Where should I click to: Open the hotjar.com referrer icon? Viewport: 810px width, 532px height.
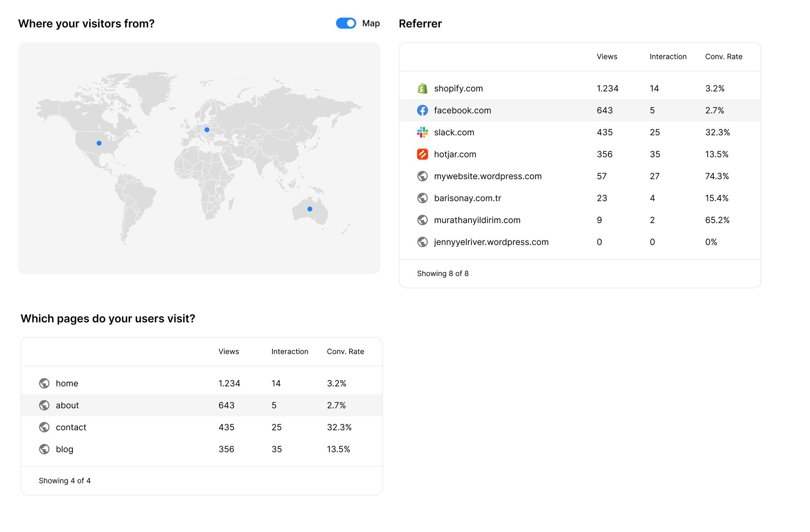[422, 154]
